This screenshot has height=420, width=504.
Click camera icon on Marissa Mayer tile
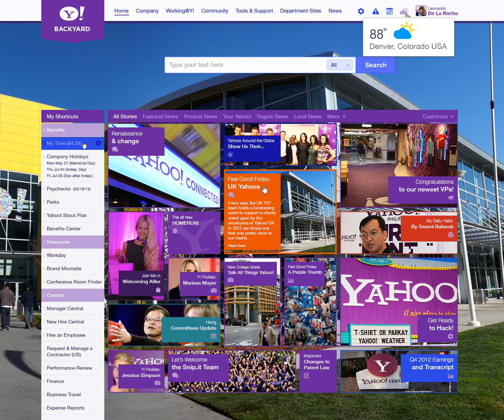[x=213, y=290]
